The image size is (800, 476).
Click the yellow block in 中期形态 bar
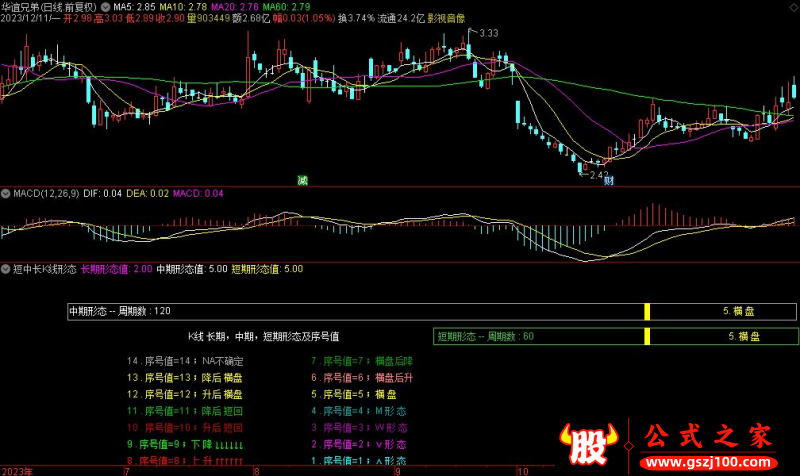[x=647, y=312]
